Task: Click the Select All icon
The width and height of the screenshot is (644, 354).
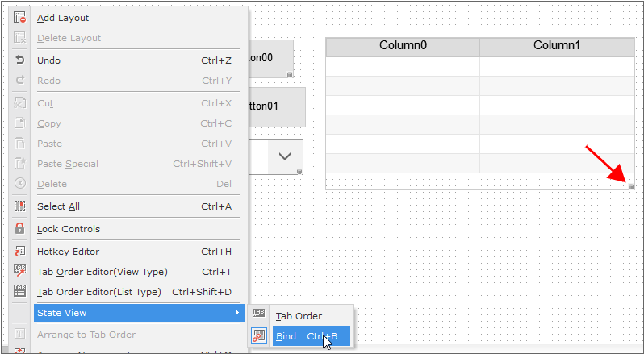Action: 20,206
